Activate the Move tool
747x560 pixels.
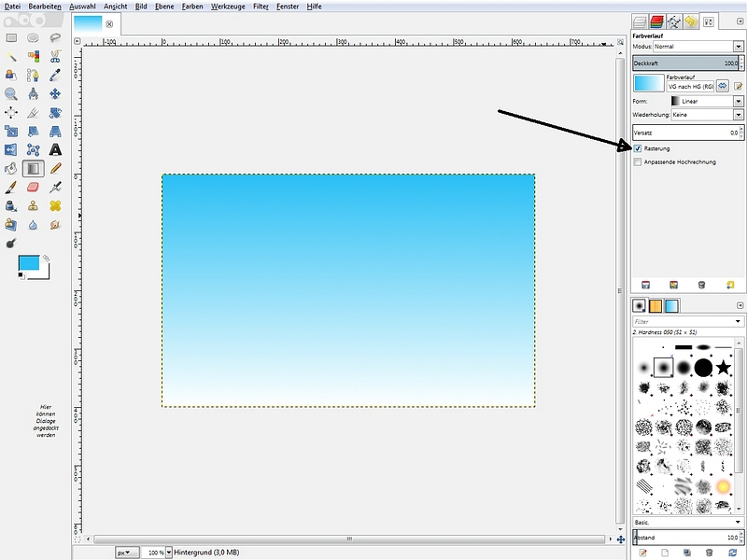56,93
